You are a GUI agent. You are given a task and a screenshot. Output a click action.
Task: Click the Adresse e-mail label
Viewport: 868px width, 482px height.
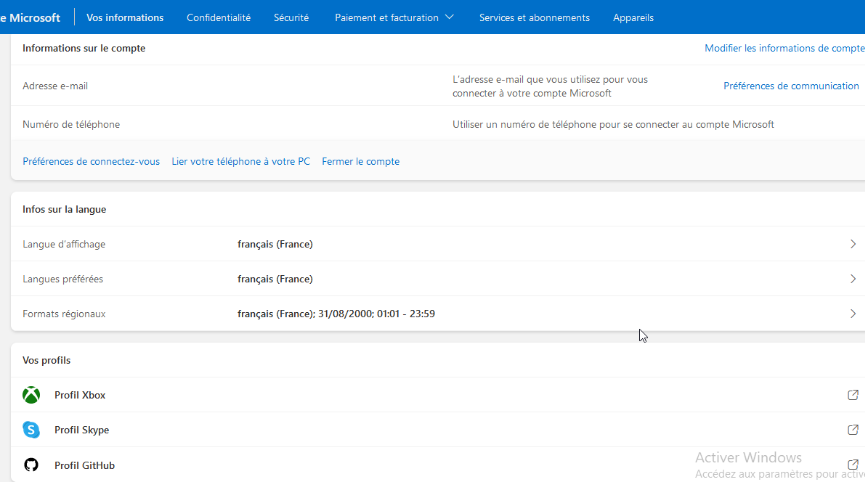[54, 86]
